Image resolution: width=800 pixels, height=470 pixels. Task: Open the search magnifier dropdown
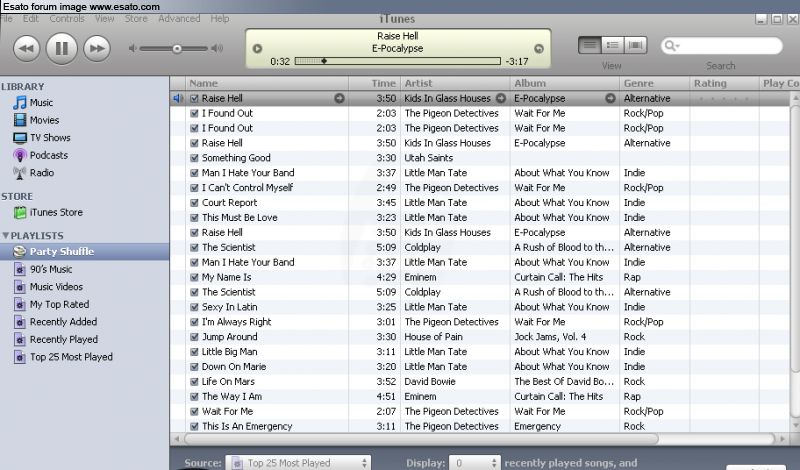[x=672, y=46]
